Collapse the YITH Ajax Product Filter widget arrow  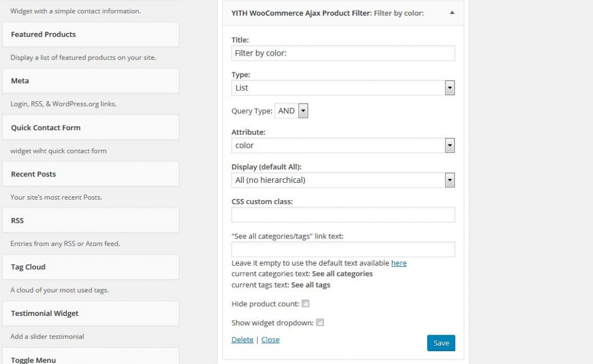point(452,13)
